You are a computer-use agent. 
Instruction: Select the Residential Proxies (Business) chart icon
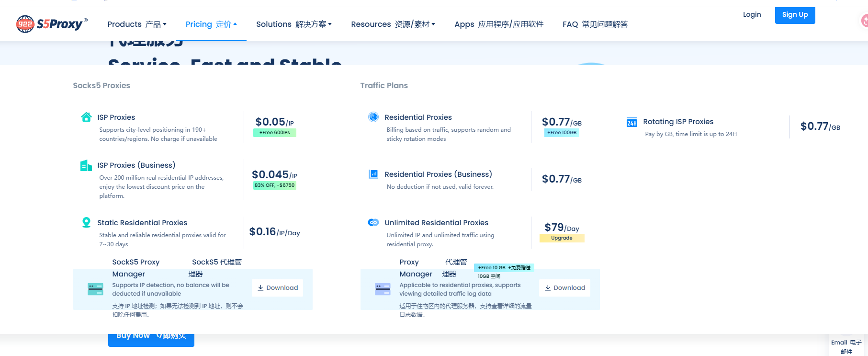[x=373, y=174]
